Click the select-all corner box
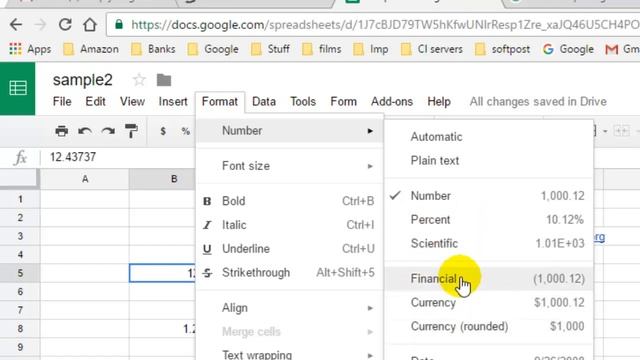Image resolution: width=640 pixels, height=360 pixels. (x=19, y=179)
